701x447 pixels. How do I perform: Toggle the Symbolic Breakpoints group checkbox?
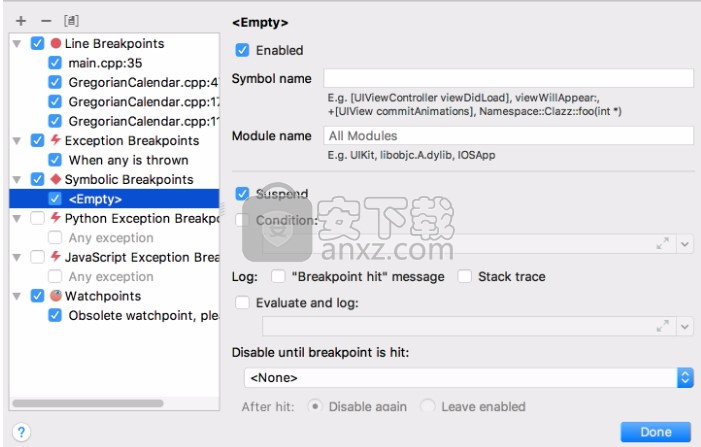(x=38, y=179)
